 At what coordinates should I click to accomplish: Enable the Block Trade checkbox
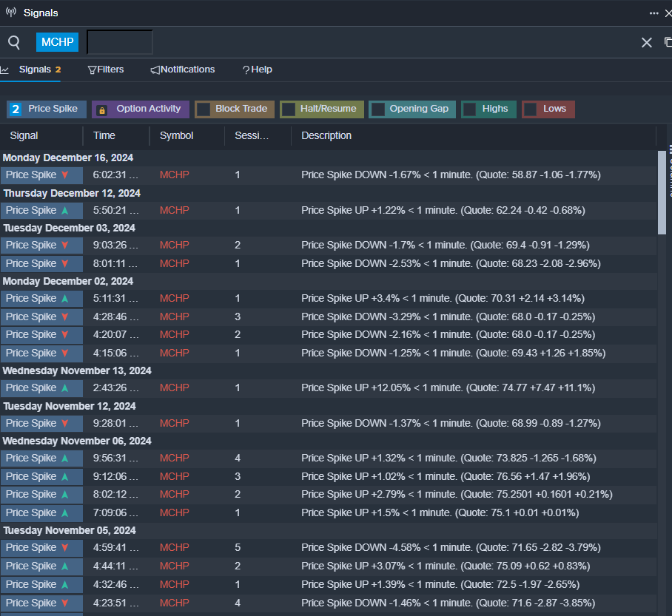coord(204,109)
